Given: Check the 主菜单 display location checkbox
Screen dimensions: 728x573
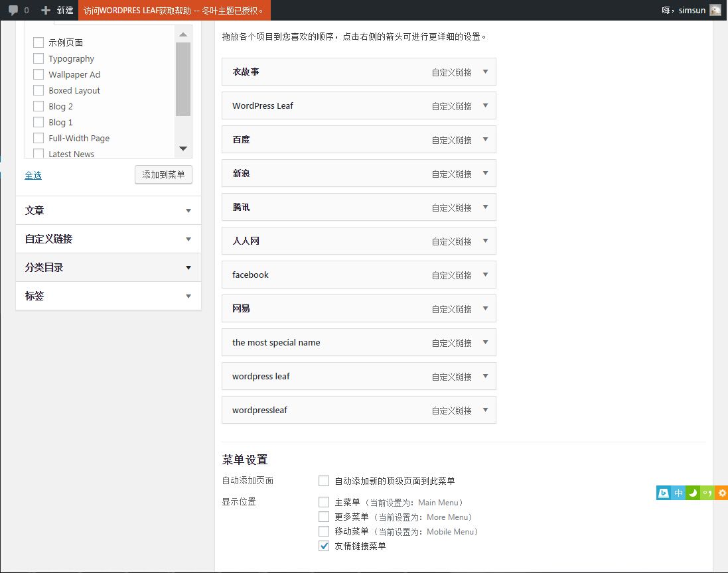Looking at the screenshot, I should [x=324, y=502].
